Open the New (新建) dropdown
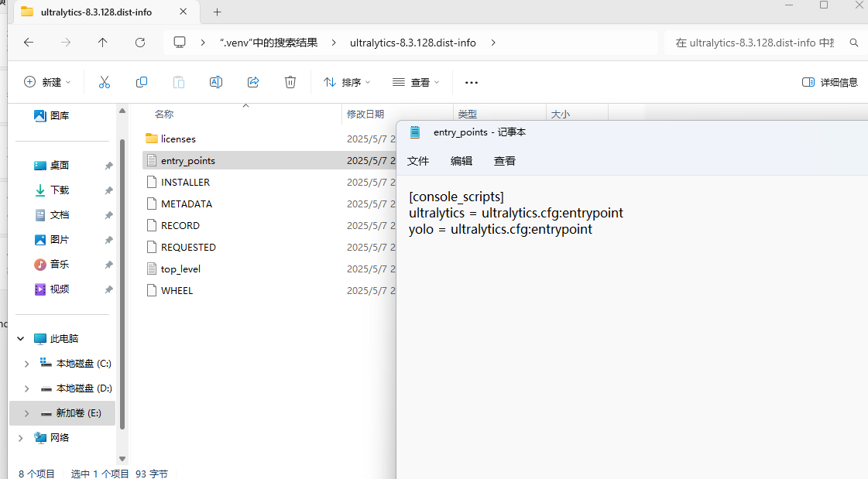 tap(47, 83)
